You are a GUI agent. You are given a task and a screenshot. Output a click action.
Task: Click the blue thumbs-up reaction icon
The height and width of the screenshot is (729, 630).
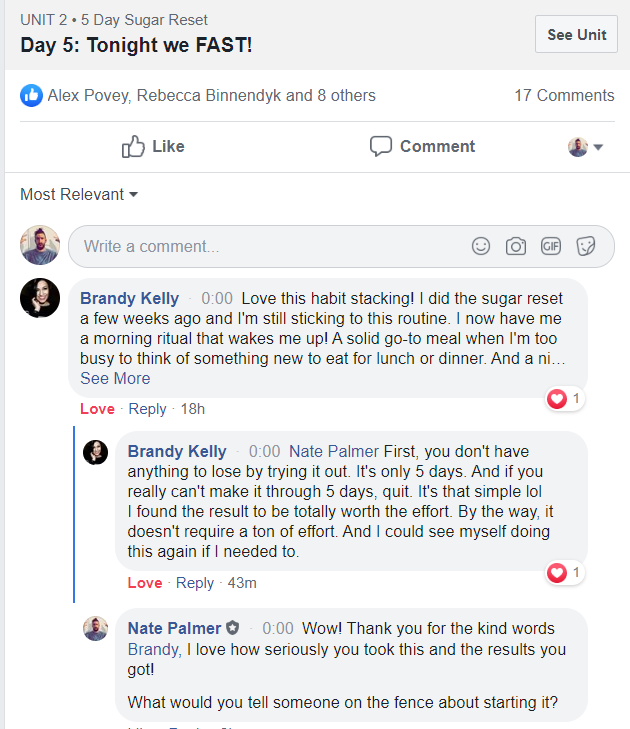point(31,96)
